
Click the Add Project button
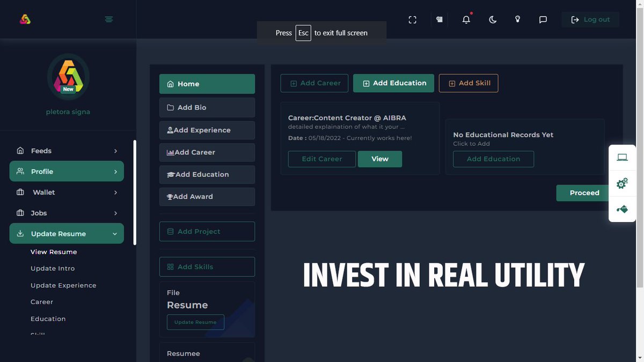tap(207, 232)
